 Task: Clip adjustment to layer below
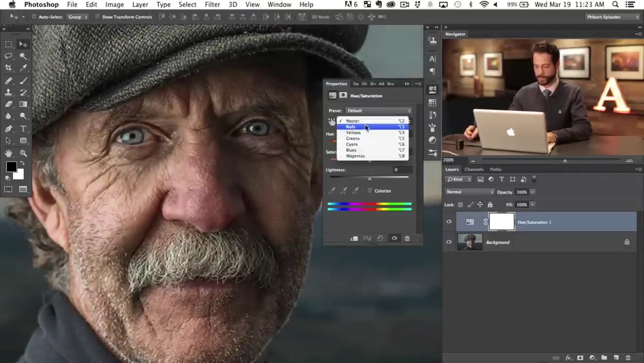pyautogui.click(x=354, y=238)
